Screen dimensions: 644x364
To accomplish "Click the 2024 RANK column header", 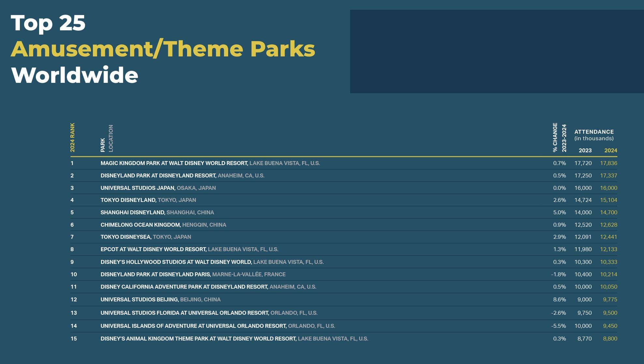I will click(x=72, y=137).
